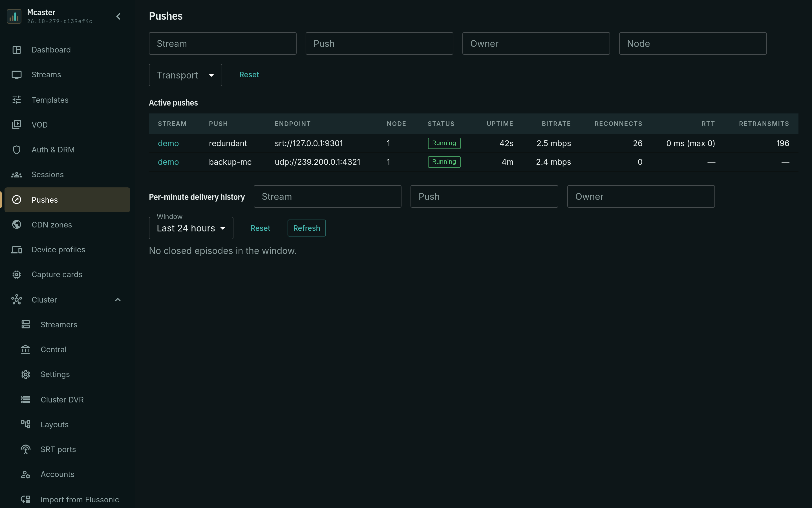Focus the top Stream filter field
812x508 pixels.
click(223, 43)
